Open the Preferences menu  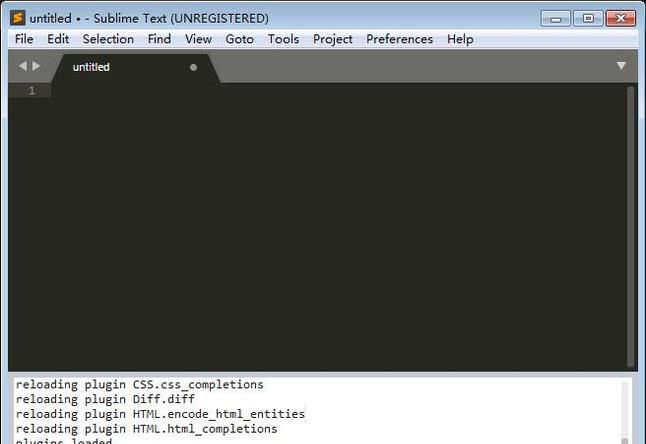tap(399, 39)
